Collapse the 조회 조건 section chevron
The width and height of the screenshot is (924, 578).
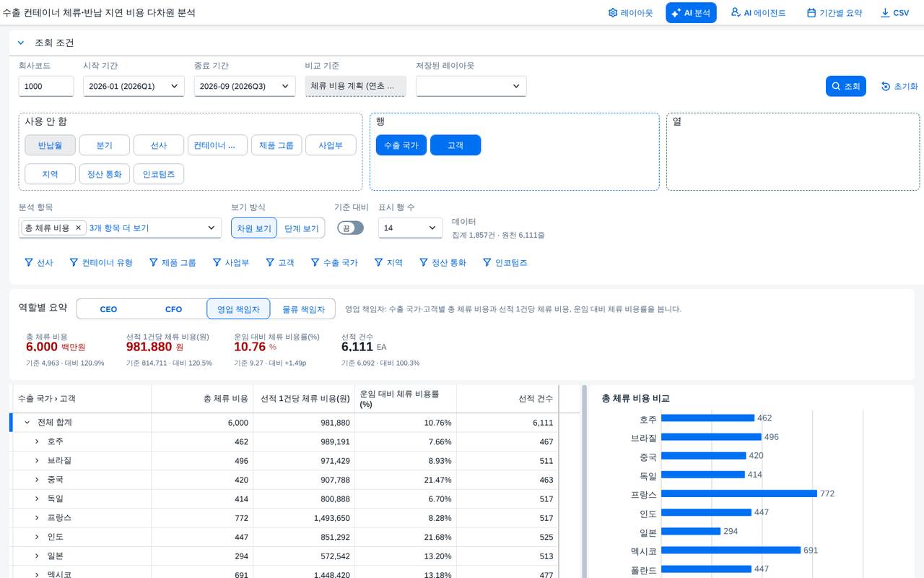click(21, 43)
